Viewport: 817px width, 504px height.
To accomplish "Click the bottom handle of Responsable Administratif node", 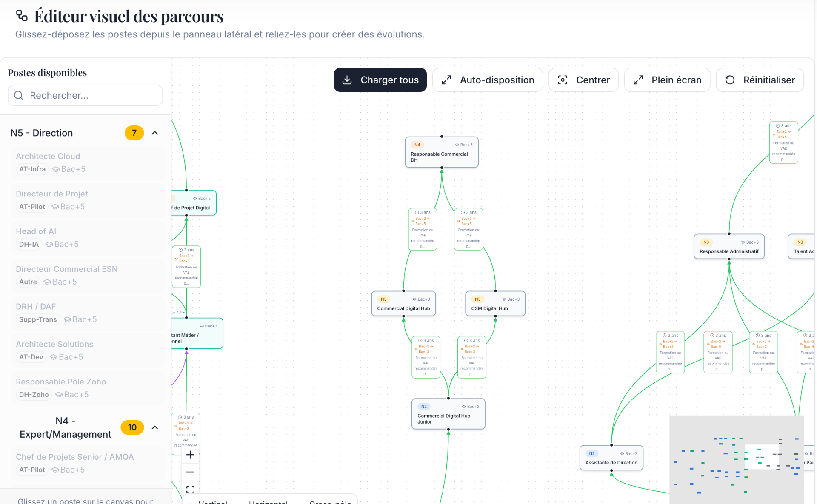I will [729, 259].
